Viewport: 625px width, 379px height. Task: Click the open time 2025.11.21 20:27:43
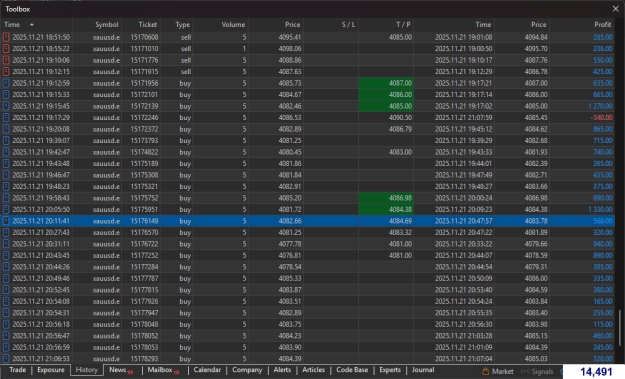point(41,232)
